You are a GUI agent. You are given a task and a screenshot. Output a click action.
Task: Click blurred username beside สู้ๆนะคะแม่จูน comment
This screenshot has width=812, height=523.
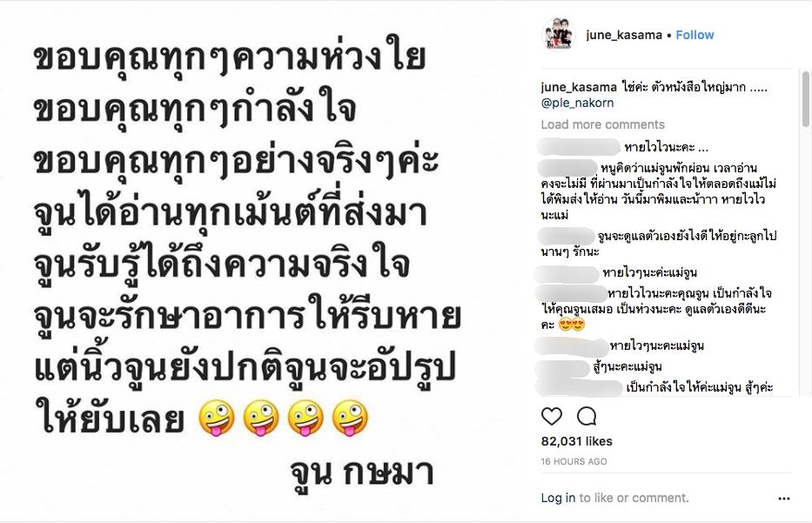point(562,367)
